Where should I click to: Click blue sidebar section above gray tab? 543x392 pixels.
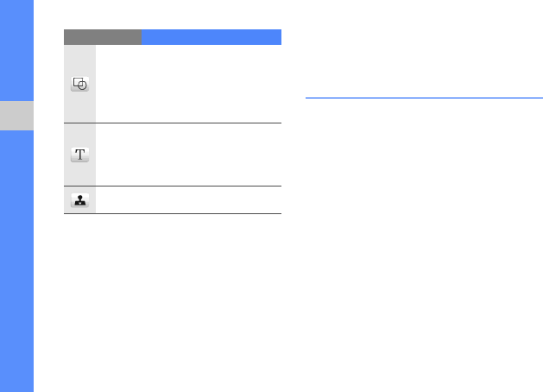click(x=16, y=50)
